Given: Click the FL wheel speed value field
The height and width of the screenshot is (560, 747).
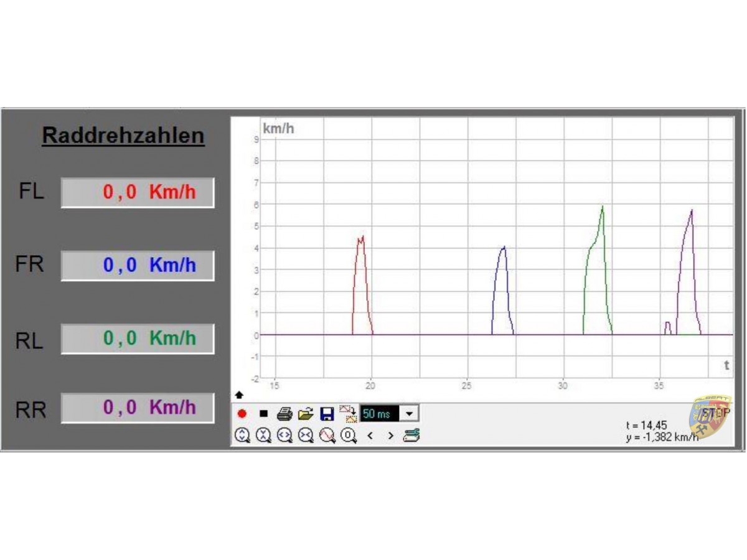Looking at the screenshot, I should (138, 192).
